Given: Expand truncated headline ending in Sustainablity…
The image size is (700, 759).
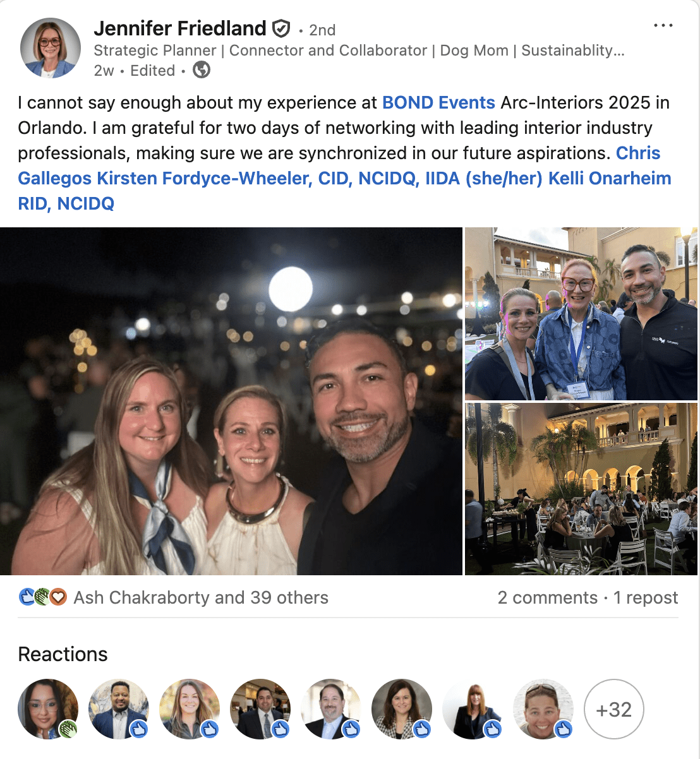Looking at the screenshot, I should tap(359, 51).
